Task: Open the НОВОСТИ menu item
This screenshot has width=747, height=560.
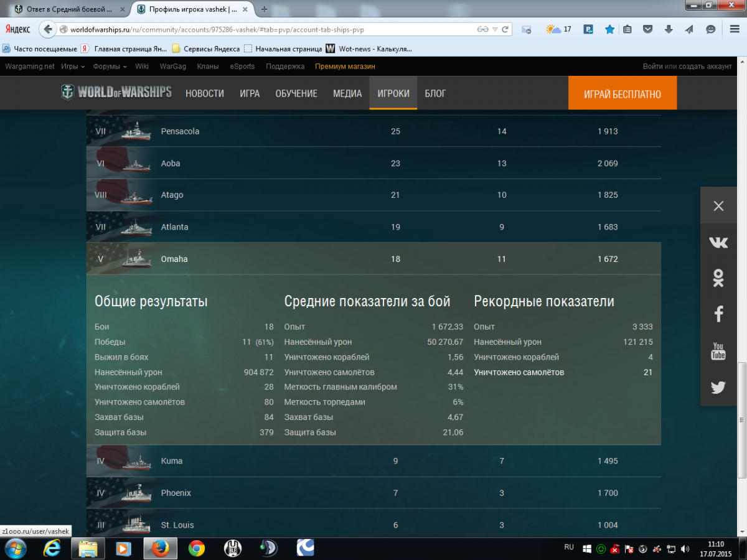Action: pyautogui.click(x=205, y=93)
